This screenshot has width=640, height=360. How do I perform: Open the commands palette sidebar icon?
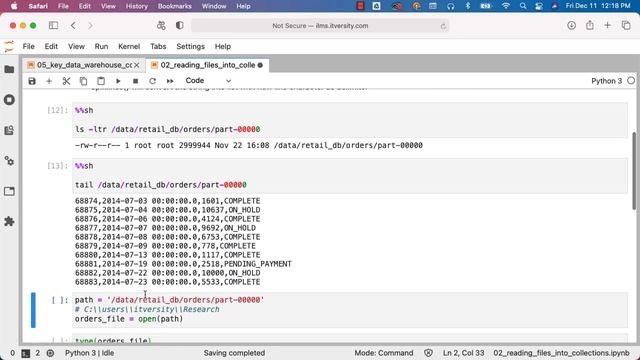[9, 130]
